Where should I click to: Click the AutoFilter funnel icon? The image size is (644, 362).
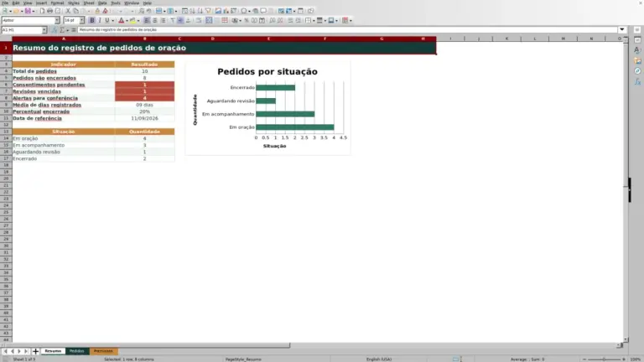[208, 11]
